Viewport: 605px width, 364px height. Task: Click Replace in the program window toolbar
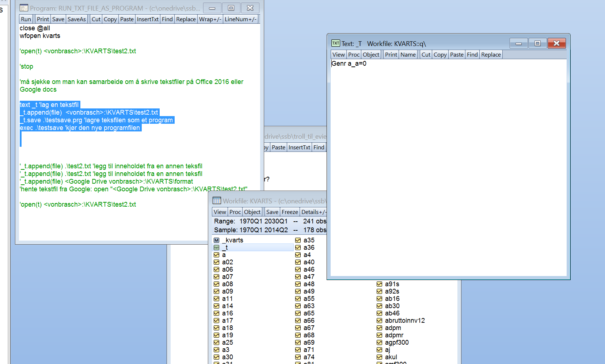[x=186, y=19]
